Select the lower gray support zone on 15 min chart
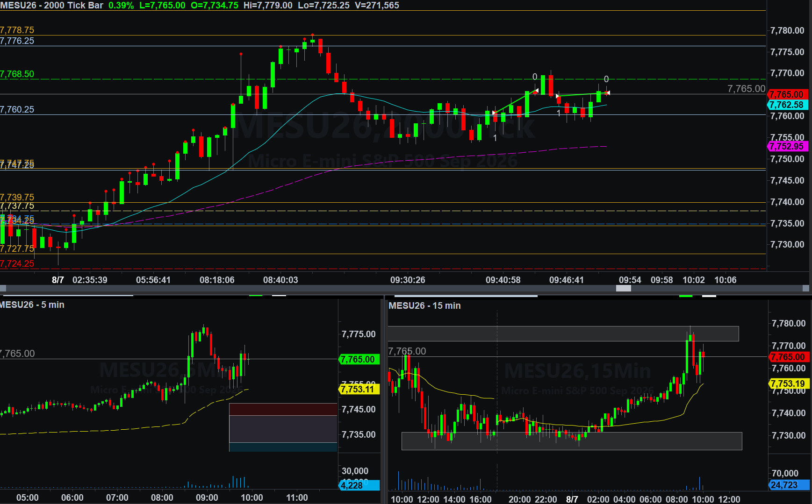 tap(572, 441)
